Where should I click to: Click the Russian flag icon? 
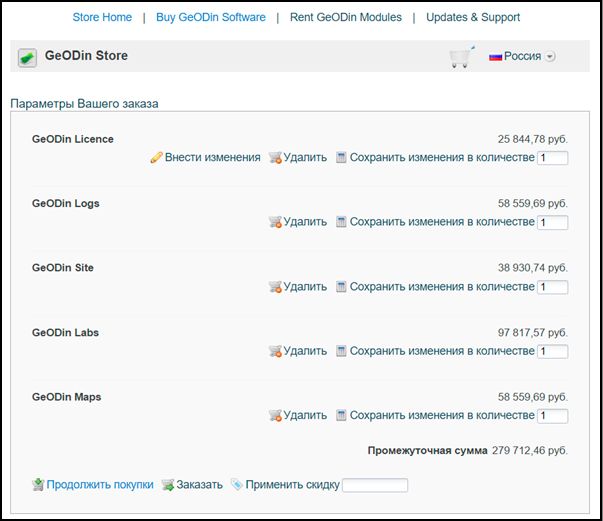[x=495, y=57]
